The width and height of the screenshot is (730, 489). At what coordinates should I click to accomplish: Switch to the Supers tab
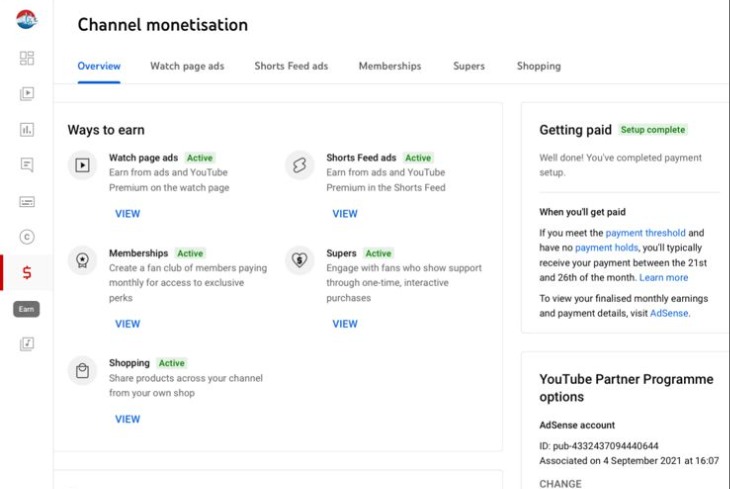(469, 66)
